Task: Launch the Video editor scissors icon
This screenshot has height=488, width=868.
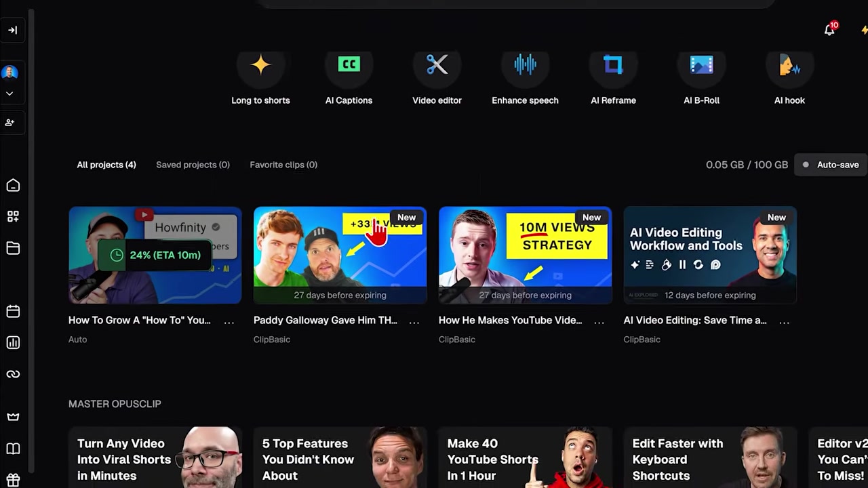Action: pyautogui.click(x=437, y=65)
